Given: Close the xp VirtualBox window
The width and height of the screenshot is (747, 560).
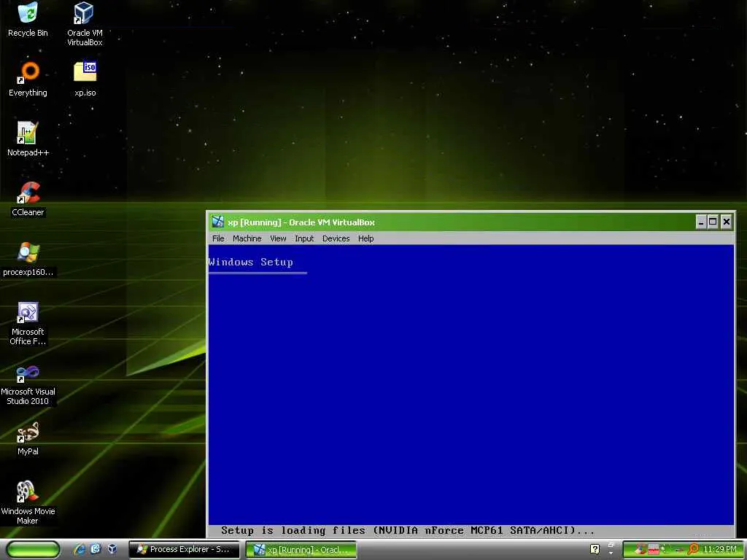Looking at the screenshot, I should point(726,222).
